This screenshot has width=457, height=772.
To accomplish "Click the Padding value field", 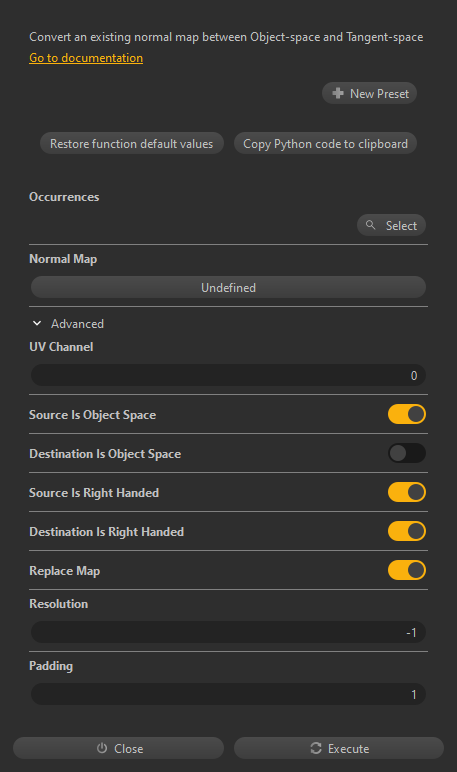I will (228, 694).
